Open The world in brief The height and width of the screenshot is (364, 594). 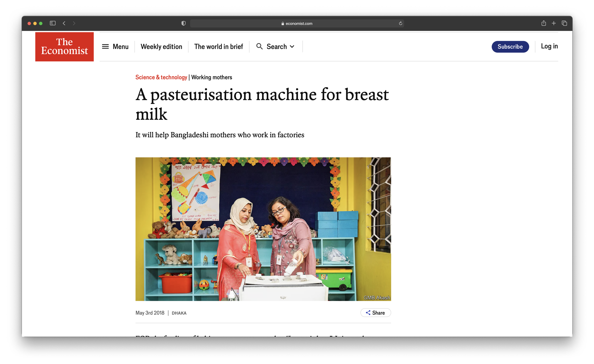pyautogui.click(x=218, y=47)
